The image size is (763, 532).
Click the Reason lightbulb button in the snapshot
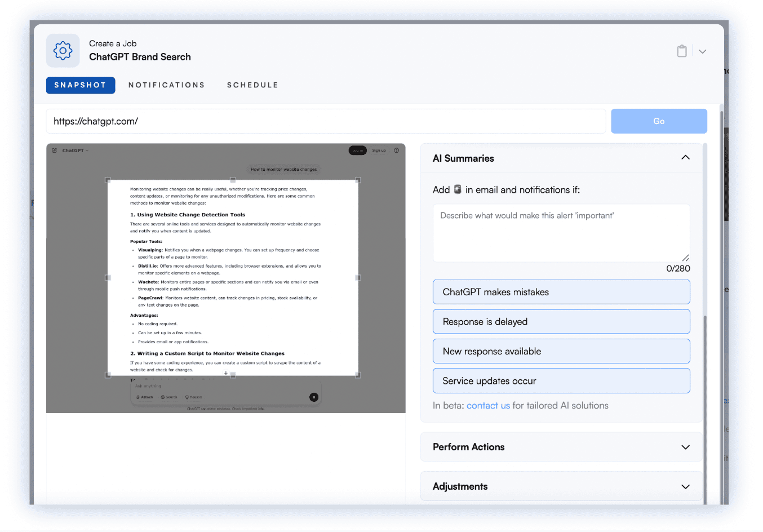click(193, 397)
